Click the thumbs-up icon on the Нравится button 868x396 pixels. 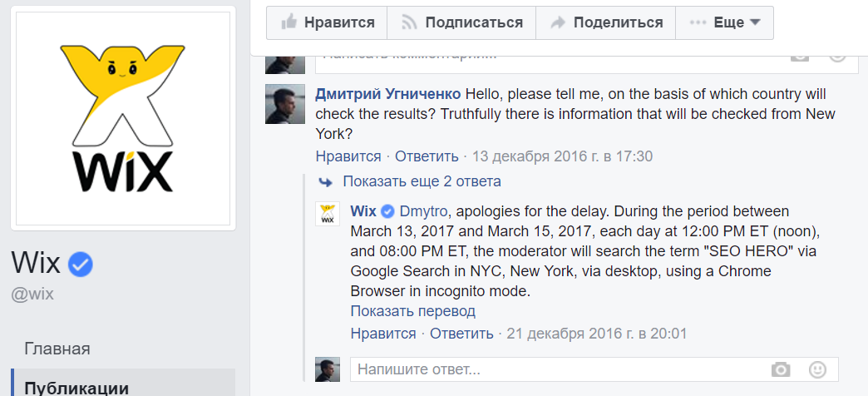[289, 22]
